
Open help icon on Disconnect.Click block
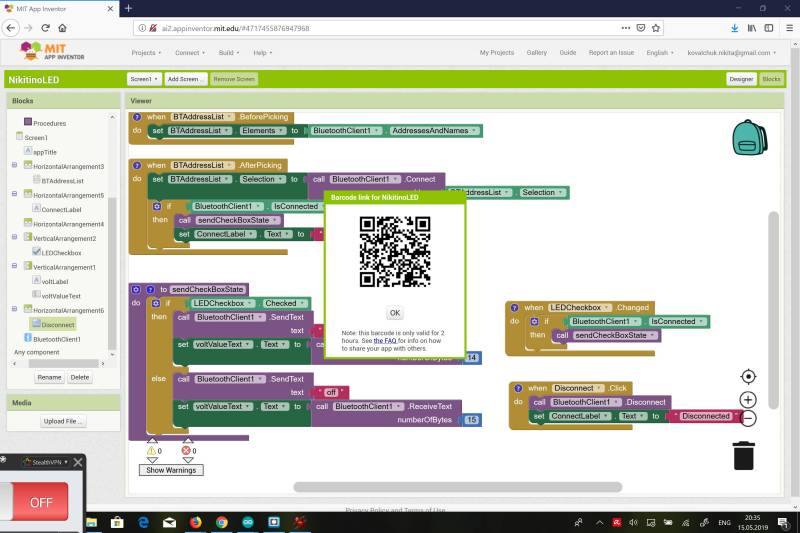click(x=518, y=388)
